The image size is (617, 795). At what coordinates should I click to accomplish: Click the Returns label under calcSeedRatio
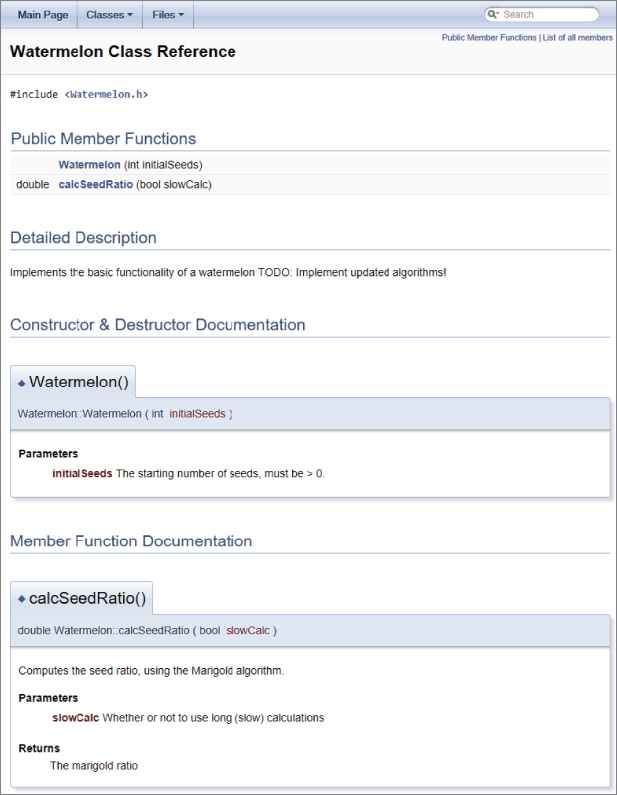39,748
